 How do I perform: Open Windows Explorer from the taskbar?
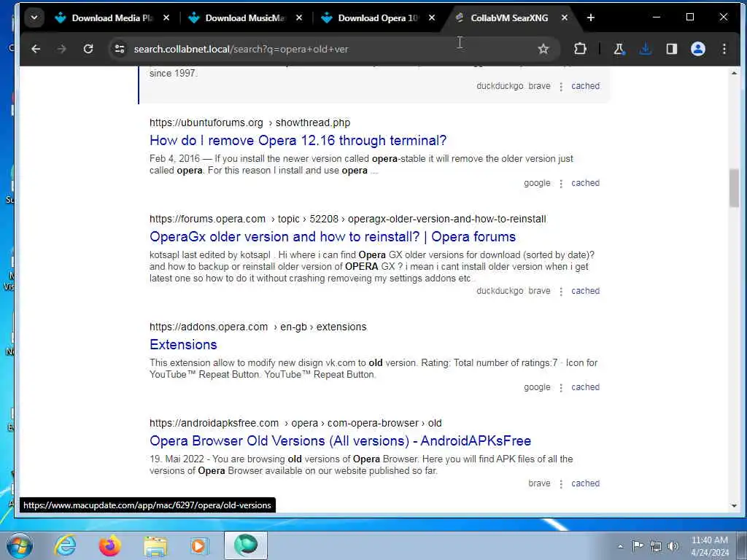pyautogui.click(x=155, y=545)
